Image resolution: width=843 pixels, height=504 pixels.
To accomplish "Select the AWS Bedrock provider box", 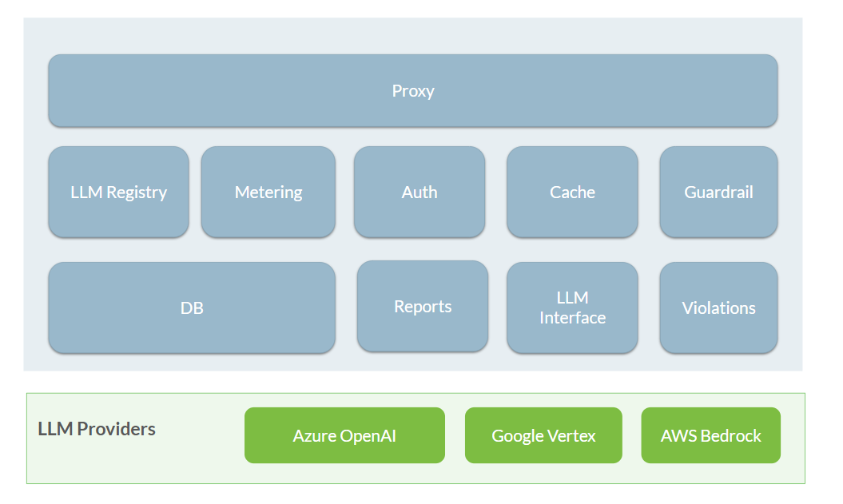I will click(710, 436).
